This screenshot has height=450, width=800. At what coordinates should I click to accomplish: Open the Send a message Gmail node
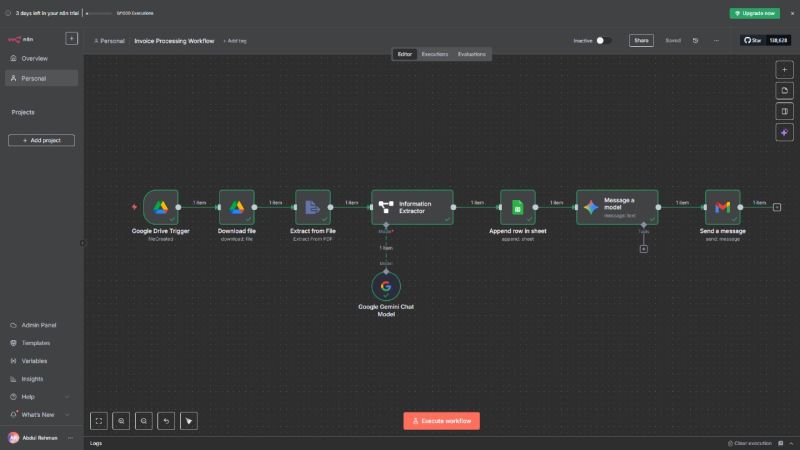click(723, 207)
